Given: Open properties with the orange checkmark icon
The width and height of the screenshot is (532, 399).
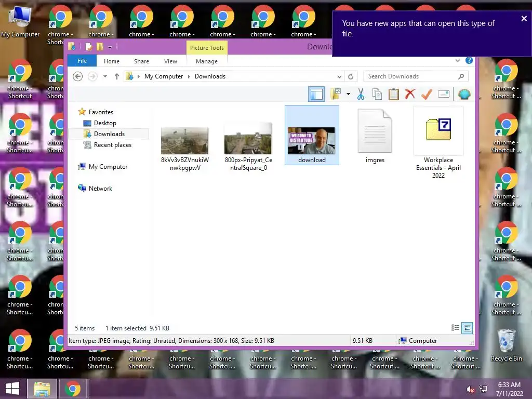Looking at the screenshot, I should (x=427, y=94).
